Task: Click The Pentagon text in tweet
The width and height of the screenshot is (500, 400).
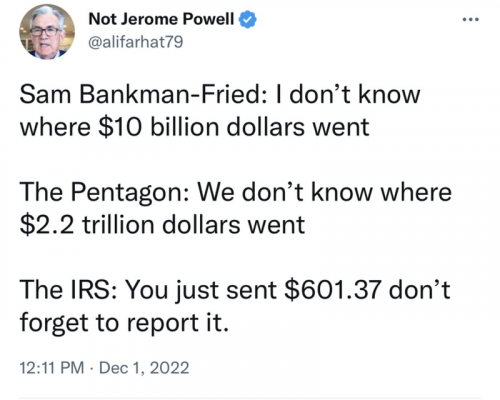Action: pos(100,192)
